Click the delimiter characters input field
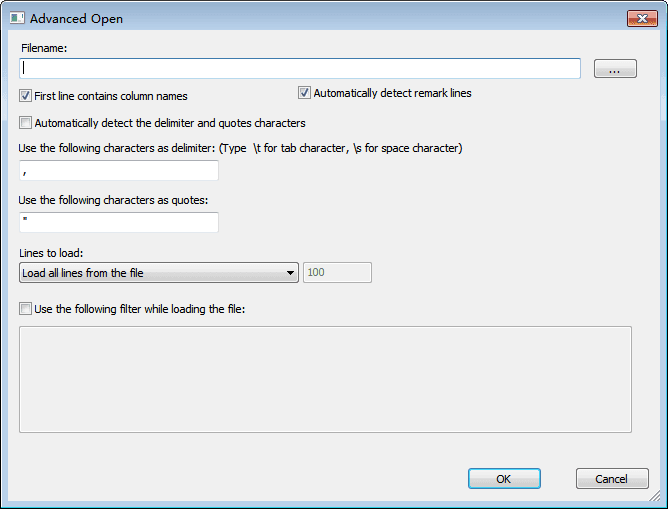668x509 pixels. [118, 171]
